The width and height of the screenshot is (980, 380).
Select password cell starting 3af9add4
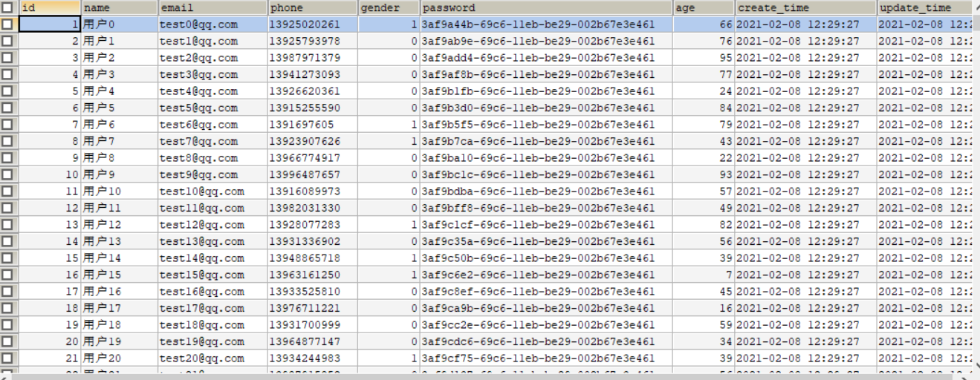click(x=547, y=58)
